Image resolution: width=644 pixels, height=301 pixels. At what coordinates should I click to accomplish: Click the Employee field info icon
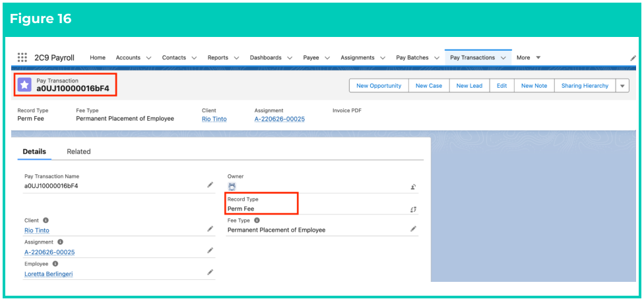tap(55, 263)
